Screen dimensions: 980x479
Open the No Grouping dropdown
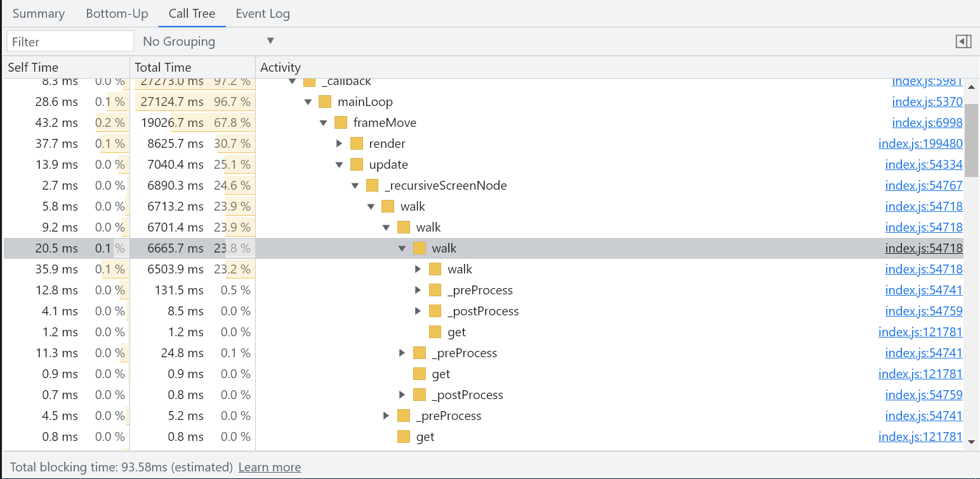coord(208,41)
